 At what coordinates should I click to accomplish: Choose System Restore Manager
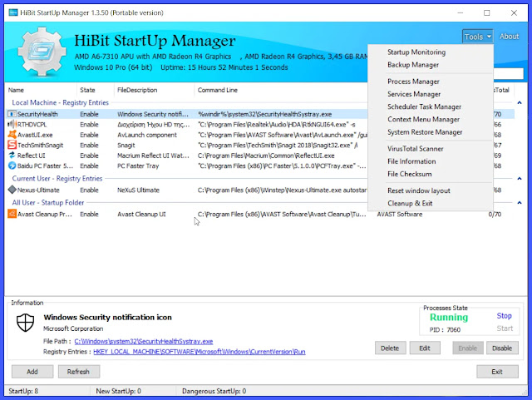click(425, 131)
